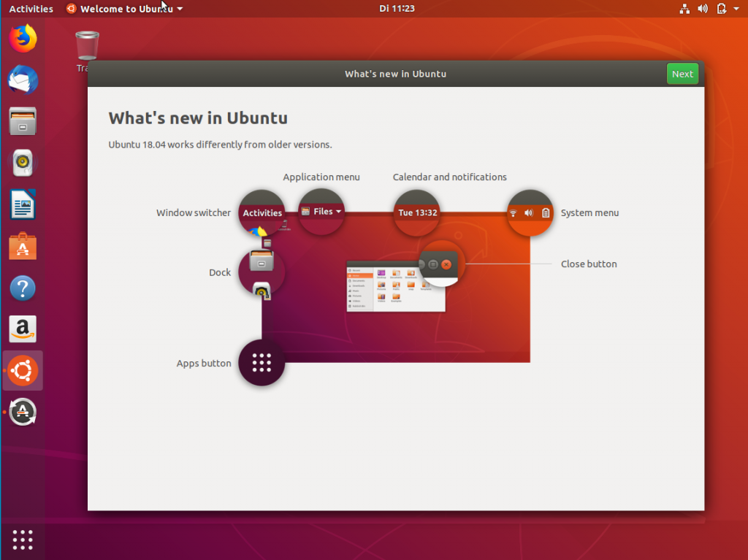Launch Thunderbird Mail from the dock
Image resolution: width=748 pixels, height=560 pixels.
coord(23,80)
